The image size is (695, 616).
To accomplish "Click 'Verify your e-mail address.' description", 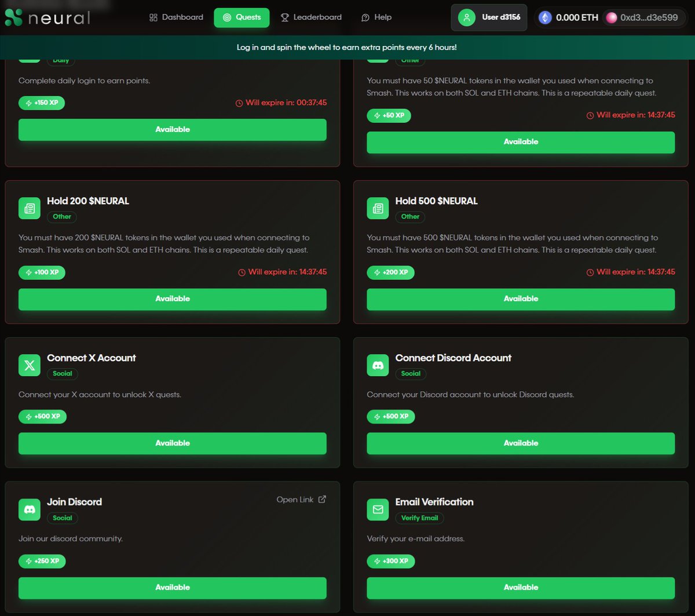I will pyautogui.click(x=416, y=539).
